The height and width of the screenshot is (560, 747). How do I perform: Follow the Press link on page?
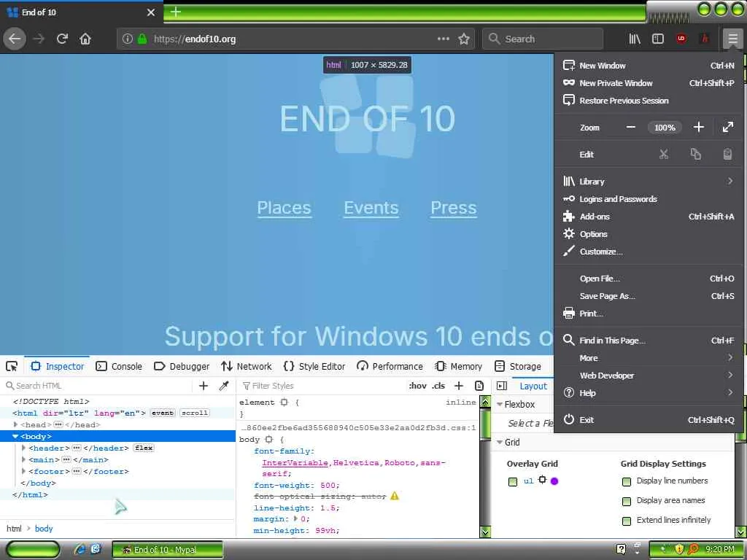point(454,208)
